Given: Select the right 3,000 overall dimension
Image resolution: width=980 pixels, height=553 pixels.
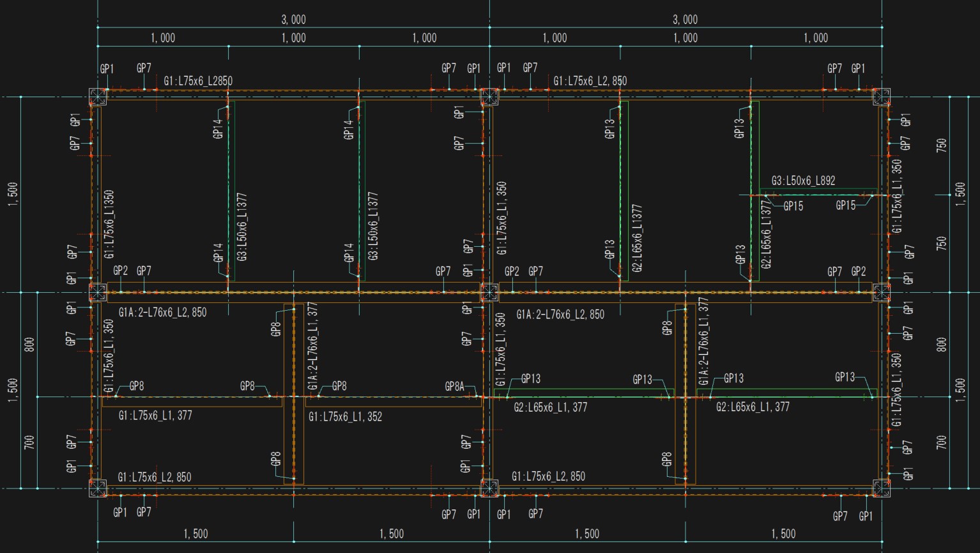Looking at the screenshot, I should tap(685, 20).
